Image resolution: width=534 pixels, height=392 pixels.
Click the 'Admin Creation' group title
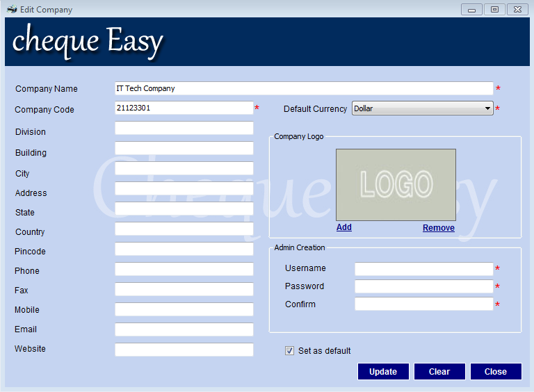point(300,247)
